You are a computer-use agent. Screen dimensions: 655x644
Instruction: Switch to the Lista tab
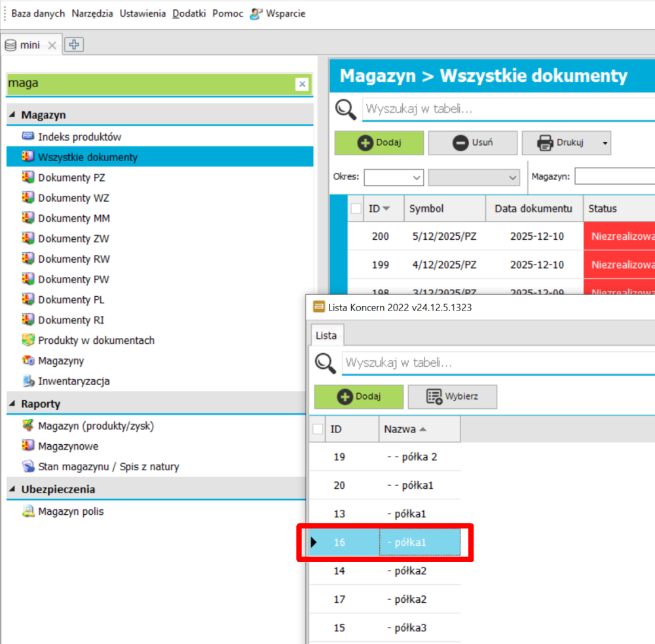point(326,335)
